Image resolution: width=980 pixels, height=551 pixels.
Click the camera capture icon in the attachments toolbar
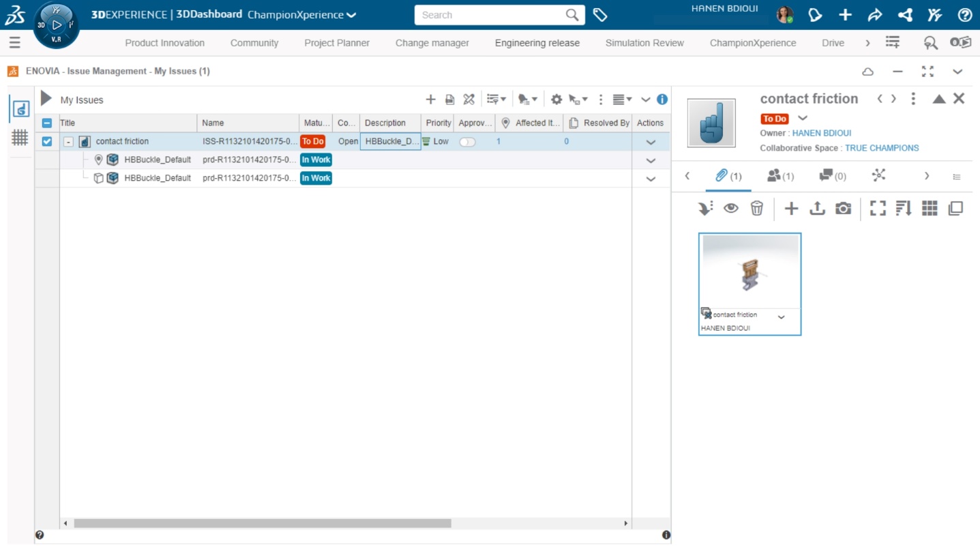point(844,208)
